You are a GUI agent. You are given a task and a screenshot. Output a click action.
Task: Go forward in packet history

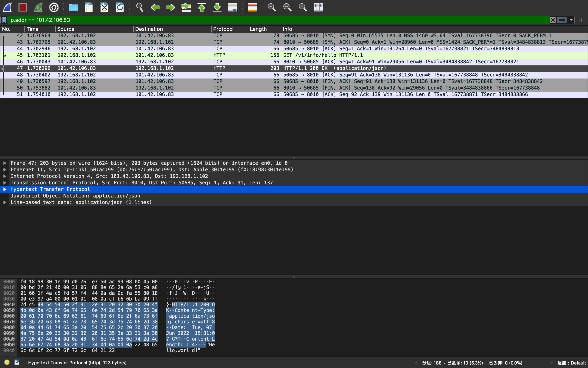[170, 7]
